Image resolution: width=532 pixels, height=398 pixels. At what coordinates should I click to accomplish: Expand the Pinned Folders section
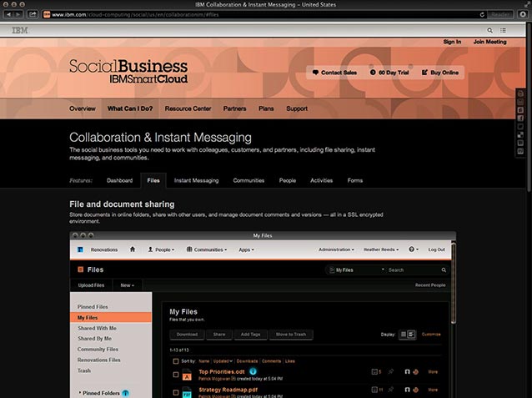tap(80, 392)
